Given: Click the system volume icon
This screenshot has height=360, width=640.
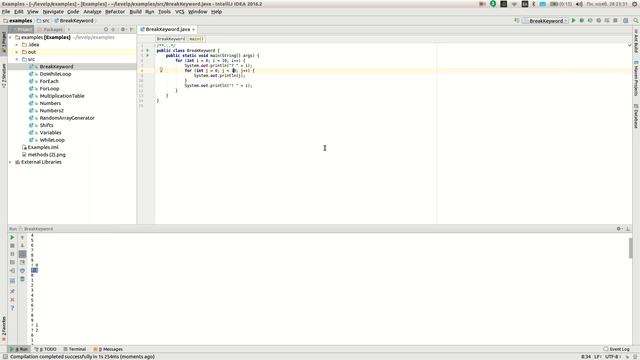Looking at the screenshot, I should [x=579, y=4].
